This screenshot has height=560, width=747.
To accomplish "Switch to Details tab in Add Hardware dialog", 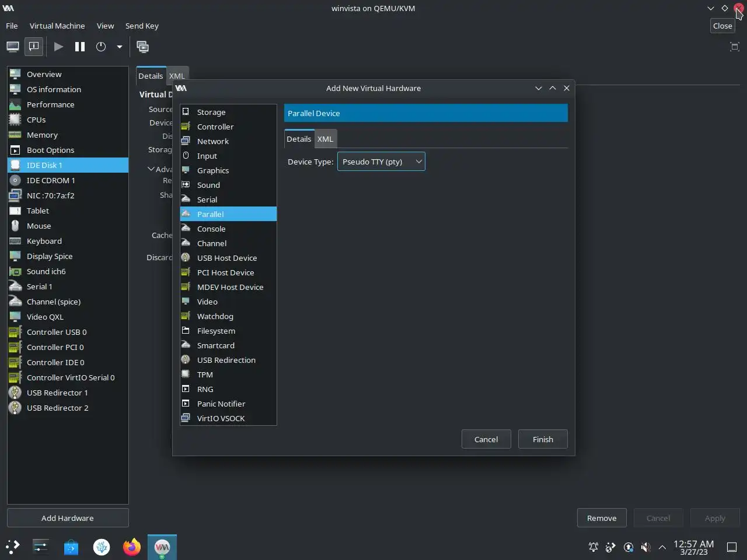I will pos(299,139).
